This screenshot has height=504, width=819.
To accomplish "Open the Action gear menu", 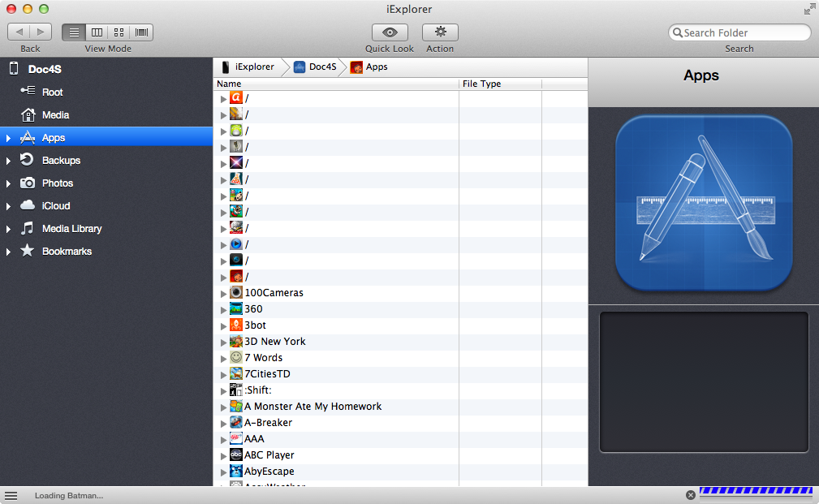I will tap(440, 32).
